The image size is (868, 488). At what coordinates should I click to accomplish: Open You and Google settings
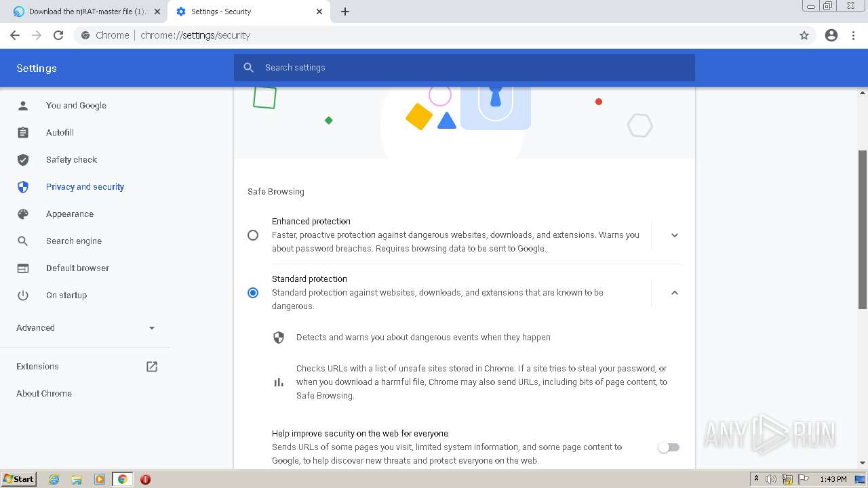pos(76,105)
